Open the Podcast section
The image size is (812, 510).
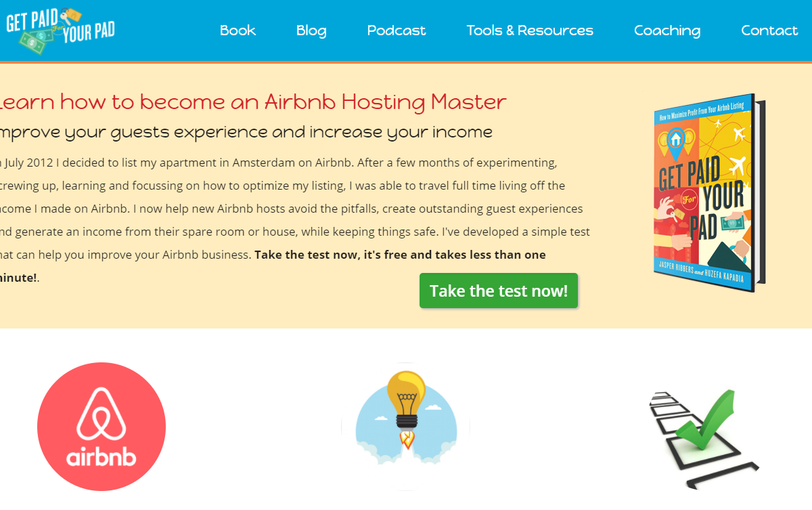click(397, 30)
